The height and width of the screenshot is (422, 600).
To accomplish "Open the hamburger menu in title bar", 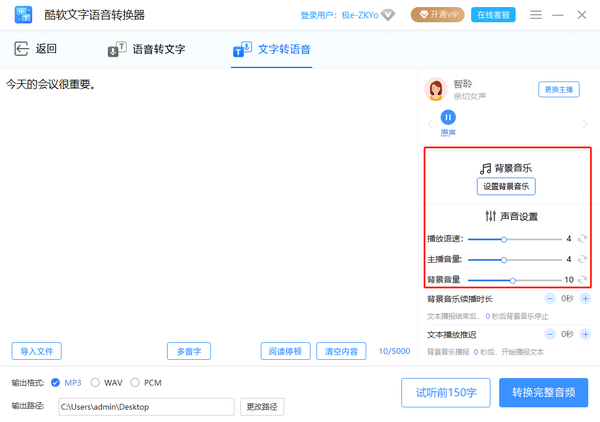I will (536, 15).
